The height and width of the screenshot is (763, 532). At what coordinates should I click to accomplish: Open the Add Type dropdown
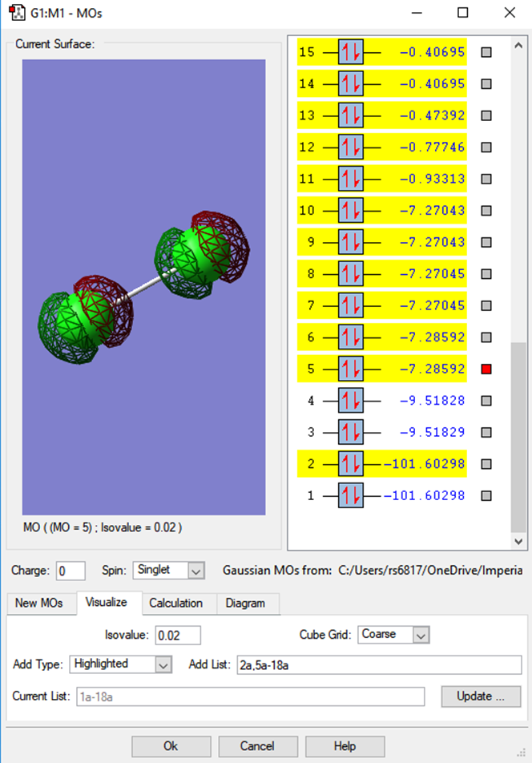tap(121, 664)
